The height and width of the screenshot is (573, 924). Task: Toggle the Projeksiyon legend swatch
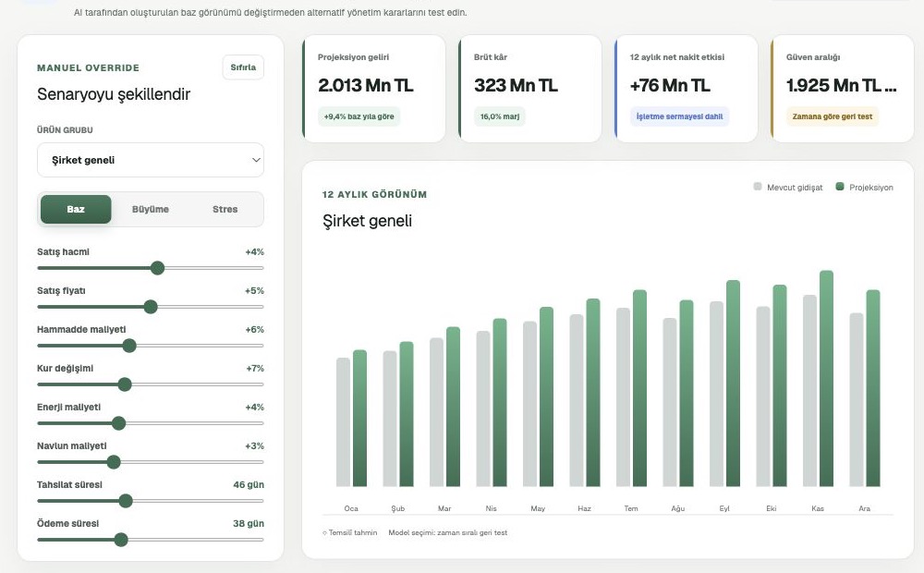point(840,187)
